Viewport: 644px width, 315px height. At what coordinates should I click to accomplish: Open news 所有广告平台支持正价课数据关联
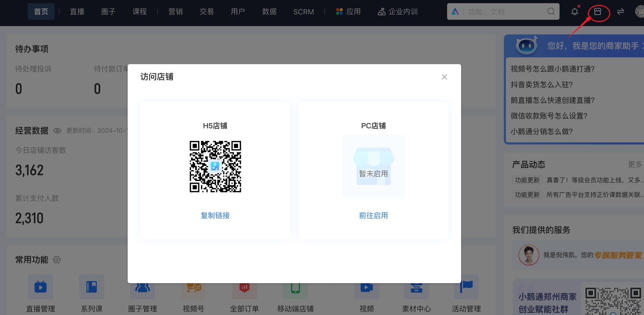595,195
